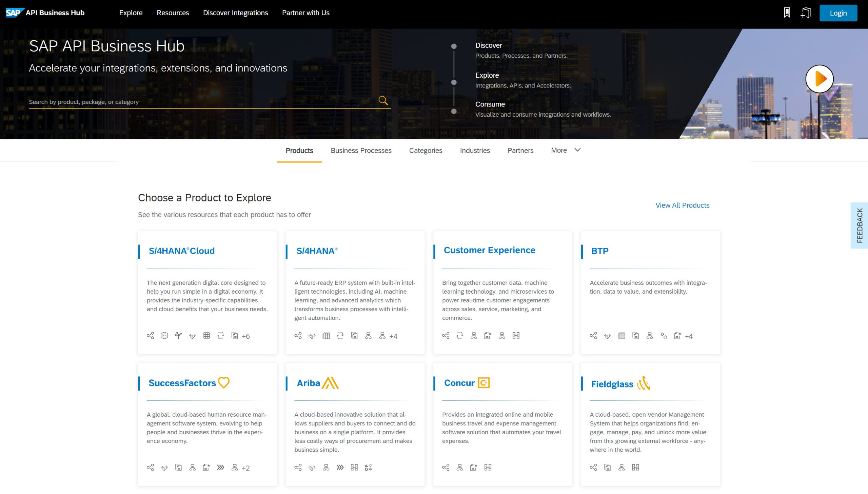Expand the More dropdown
The height and width of the screenshot is (494, 868).
point(566,150)
